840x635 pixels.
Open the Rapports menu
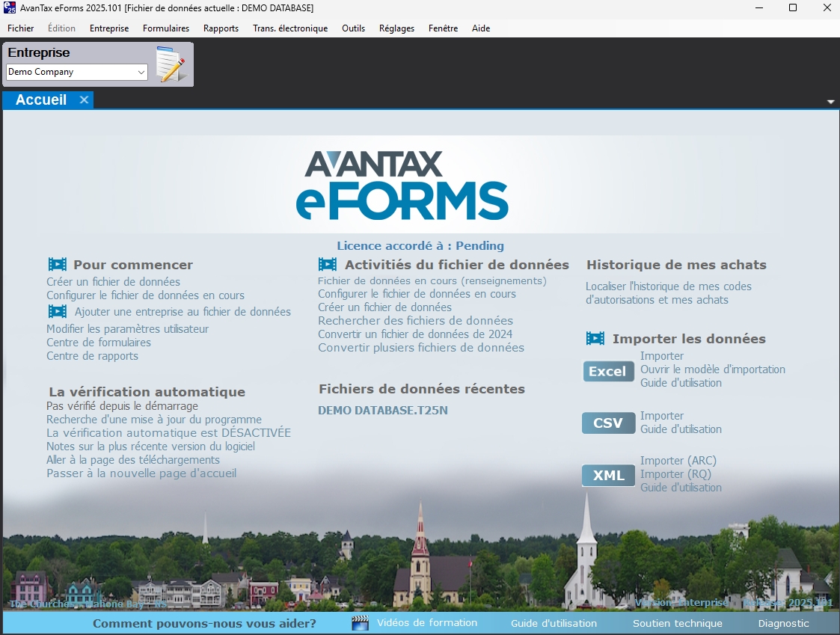(x=221, y=28)
